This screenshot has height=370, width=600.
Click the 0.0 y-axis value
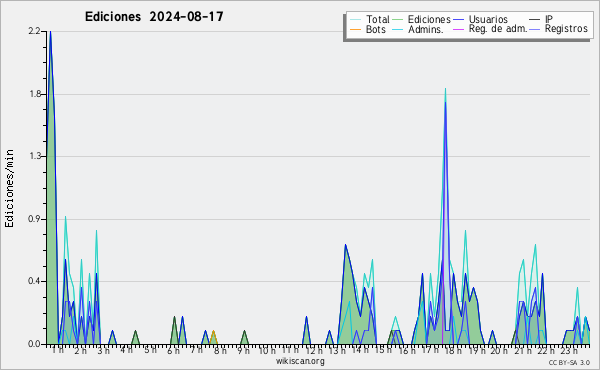[x=34, y=344]
